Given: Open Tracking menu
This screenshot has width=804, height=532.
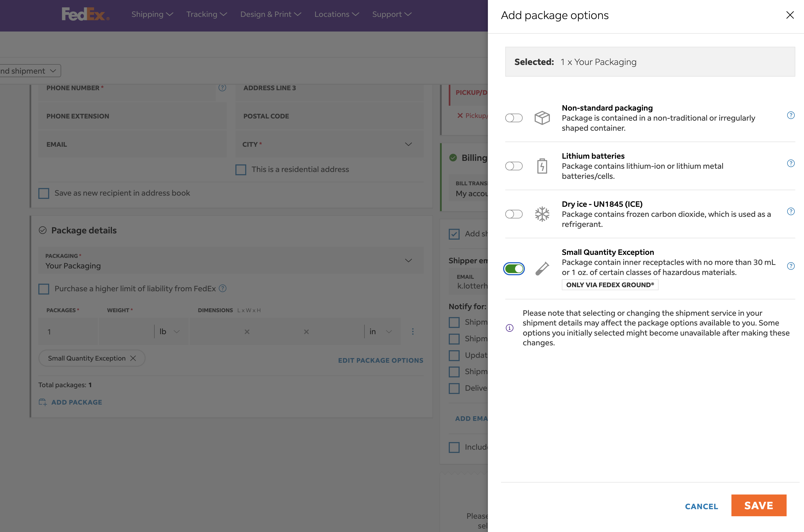Looking at the screenshot, I should (x=207, y=14).
